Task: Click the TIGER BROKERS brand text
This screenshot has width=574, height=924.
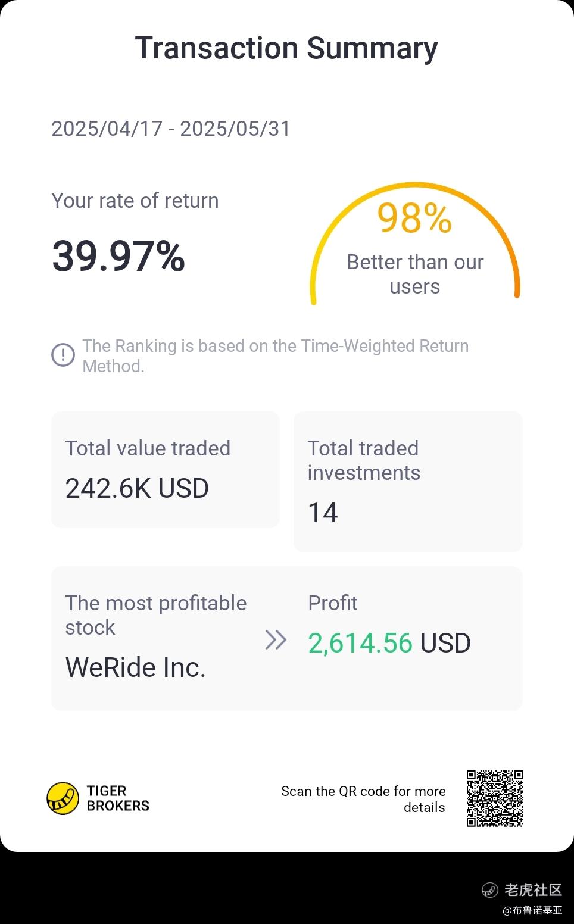Action: click(x=118, y=798)
